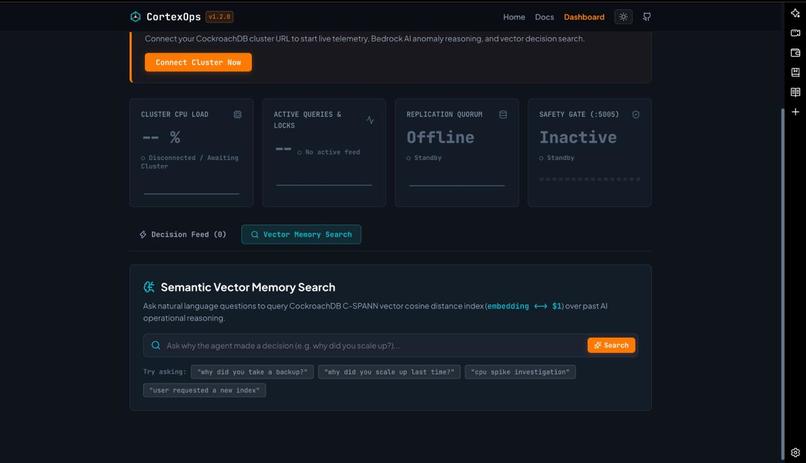
Task: Click 'Disconnected / Awaiting Cluster' status text
Action: tap(190, 162)
